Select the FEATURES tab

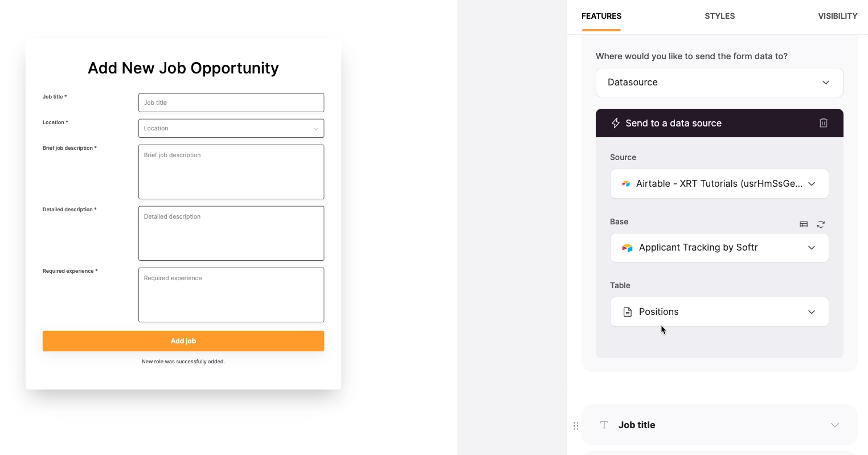pos(601,16)
